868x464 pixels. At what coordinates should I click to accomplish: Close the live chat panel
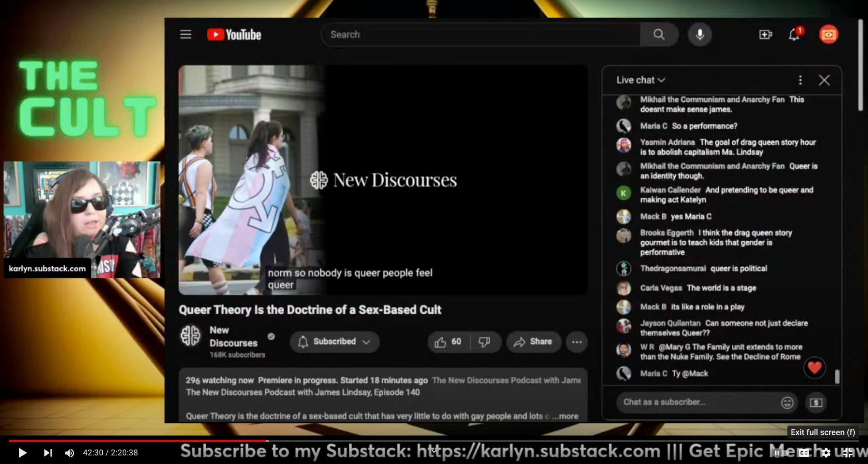824,80
